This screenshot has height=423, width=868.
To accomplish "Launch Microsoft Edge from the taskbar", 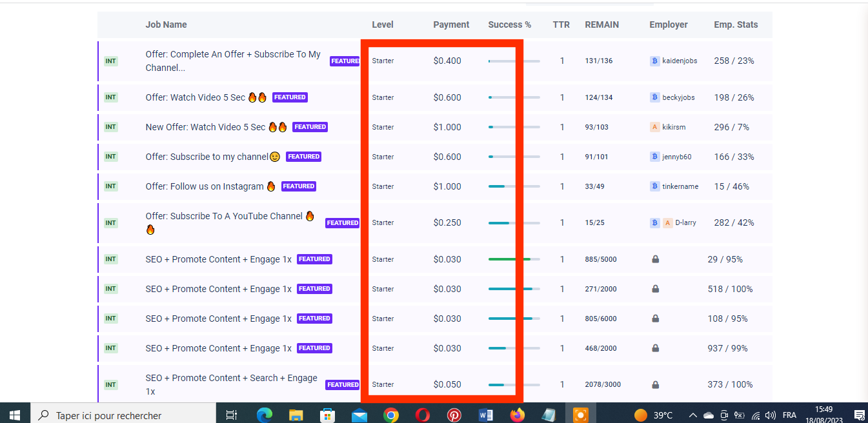I will click(x=265, y=415).
